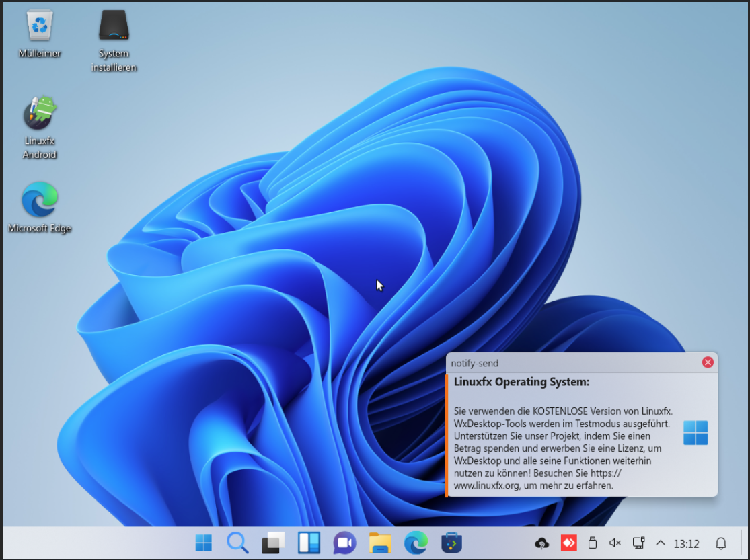The width and height of the screenshot is (750, 560).
Task: Click the 13:12 clock
Action: [x=686, y=544]
